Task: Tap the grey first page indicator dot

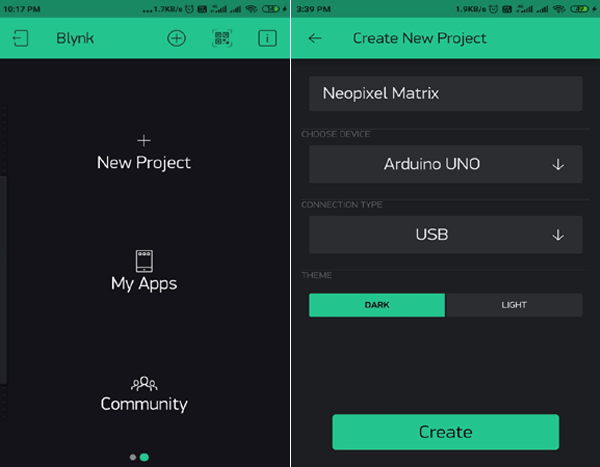Action: tap(133, 457)
